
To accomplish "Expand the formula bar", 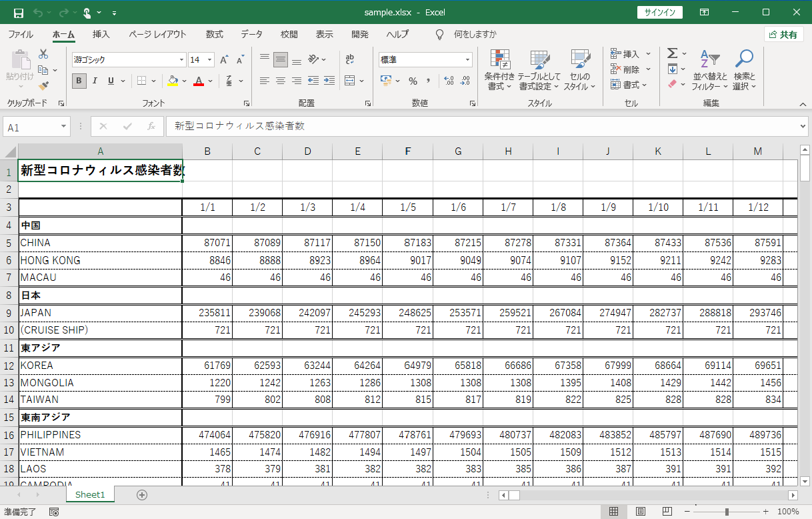I will coord(803,126).
